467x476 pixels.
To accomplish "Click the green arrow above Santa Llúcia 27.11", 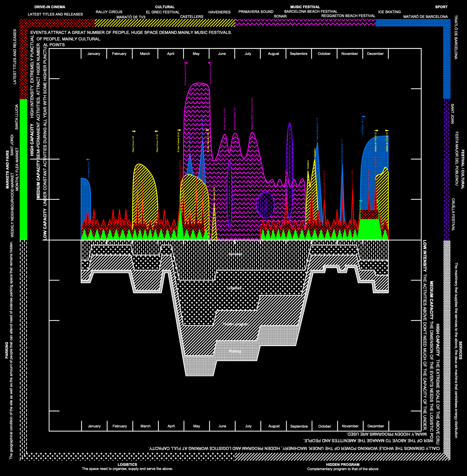I will (361, 201).
